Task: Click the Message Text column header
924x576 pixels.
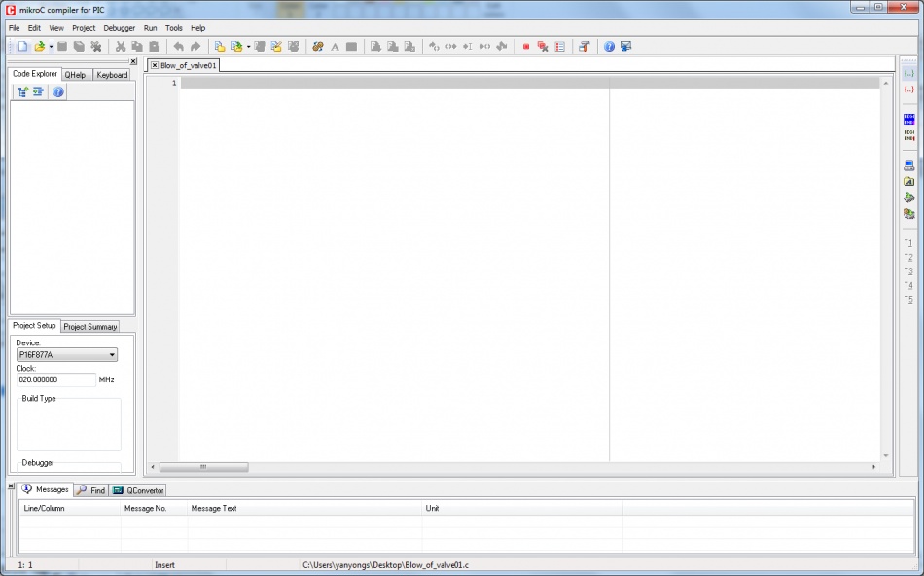Action: click(304, 508)
